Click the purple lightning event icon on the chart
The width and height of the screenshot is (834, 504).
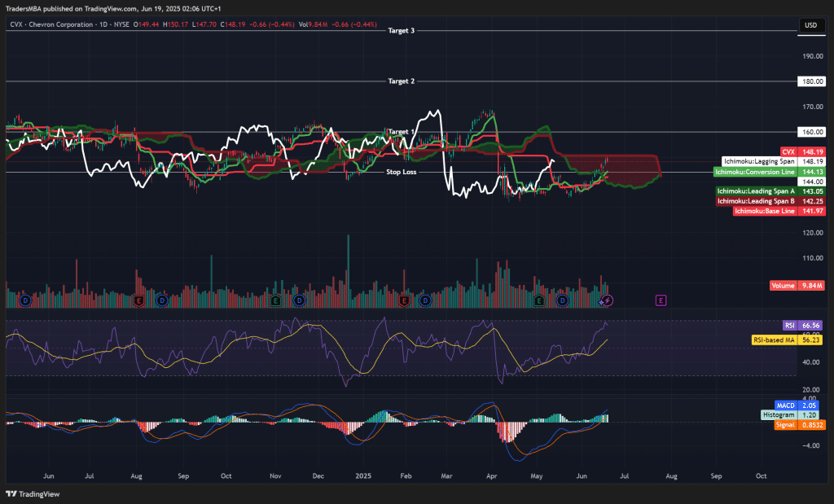click(x=606, y=300)
